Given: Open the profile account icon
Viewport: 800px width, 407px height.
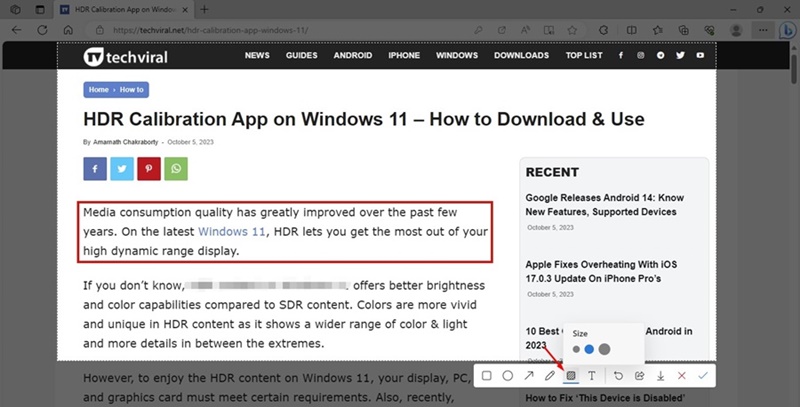Looking at the screenshot, I should coord(736,30).
